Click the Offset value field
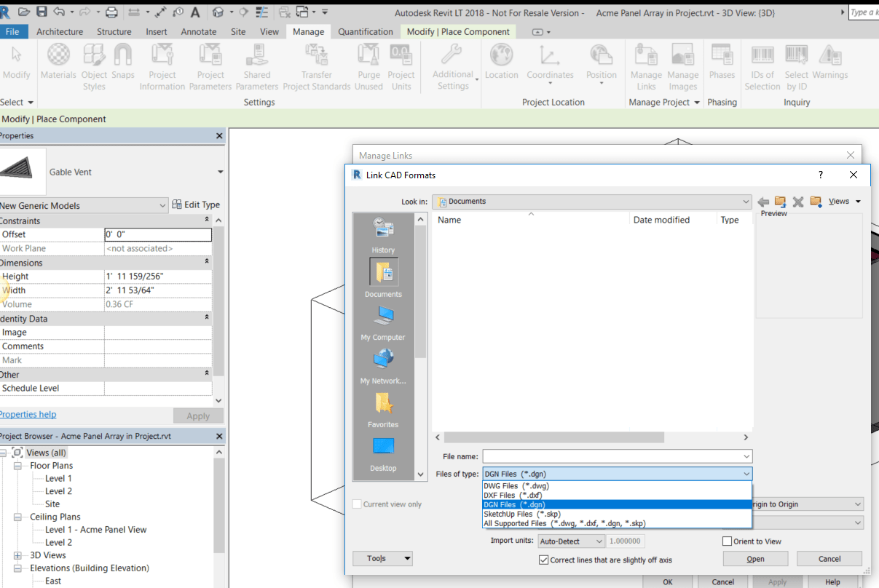Image resolution: width=879 pixels, height=588 pixels. pyautogui.click(x=158, y=234)
